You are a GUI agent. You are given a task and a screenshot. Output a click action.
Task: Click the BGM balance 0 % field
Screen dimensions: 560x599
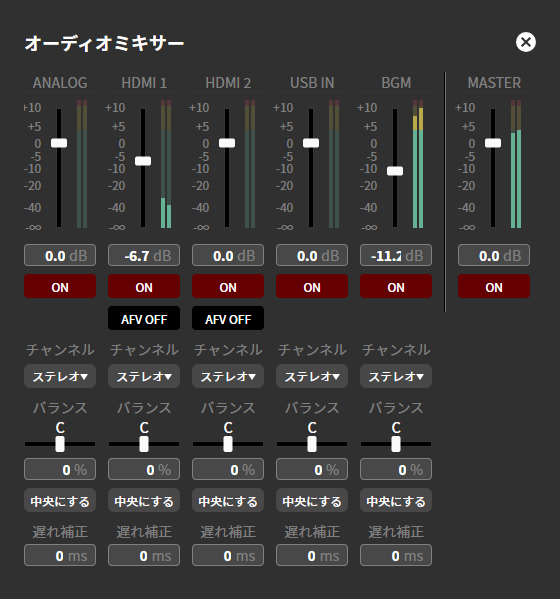[x=396, y=469]
